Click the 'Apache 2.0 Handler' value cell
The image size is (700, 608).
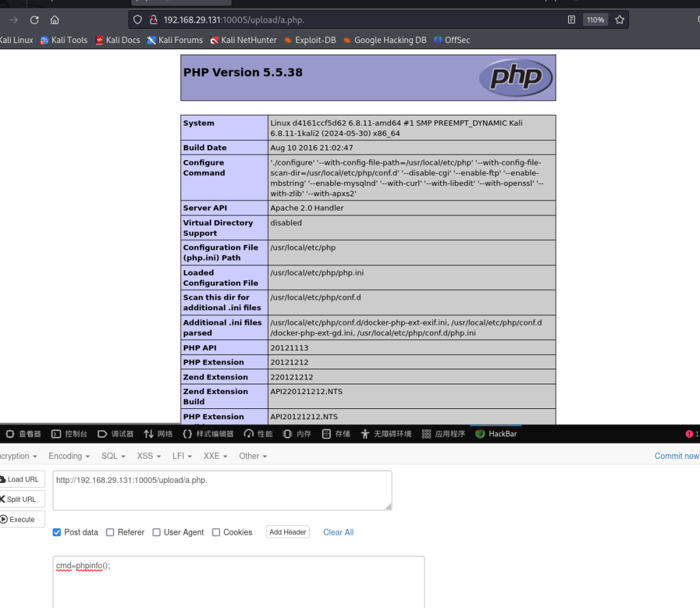[412, 208]
